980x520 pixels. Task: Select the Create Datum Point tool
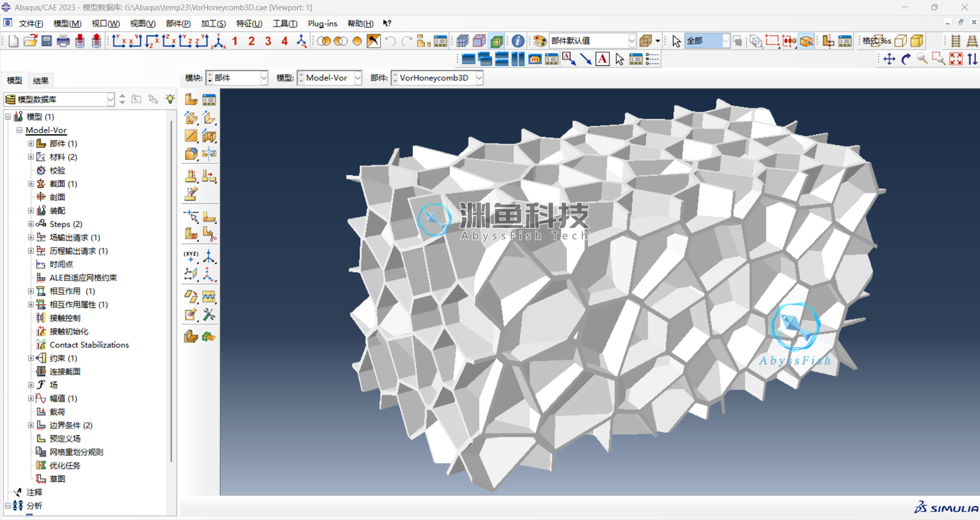click(191, 256)
